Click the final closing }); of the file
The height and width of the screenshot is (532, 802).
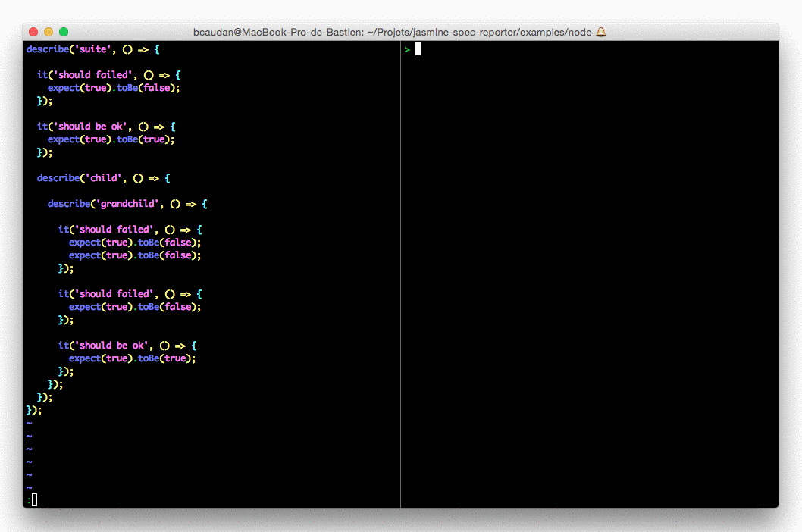coord(34,410)
